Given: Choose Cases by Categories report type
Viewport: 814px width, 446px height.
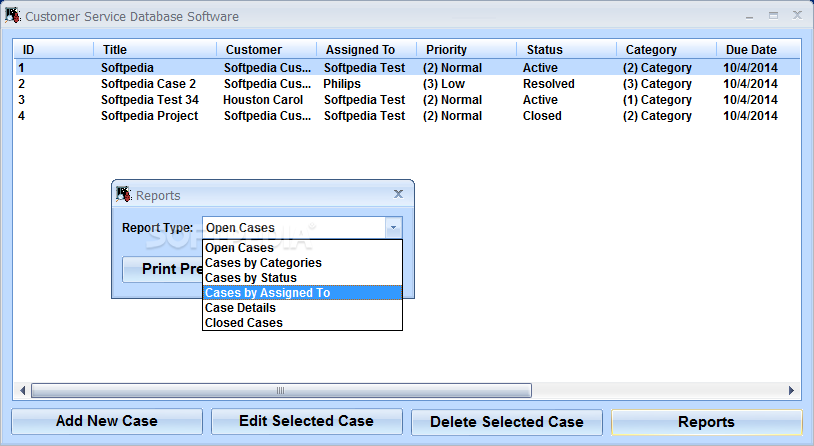Looking at the screenshot, I should [302, 263].
